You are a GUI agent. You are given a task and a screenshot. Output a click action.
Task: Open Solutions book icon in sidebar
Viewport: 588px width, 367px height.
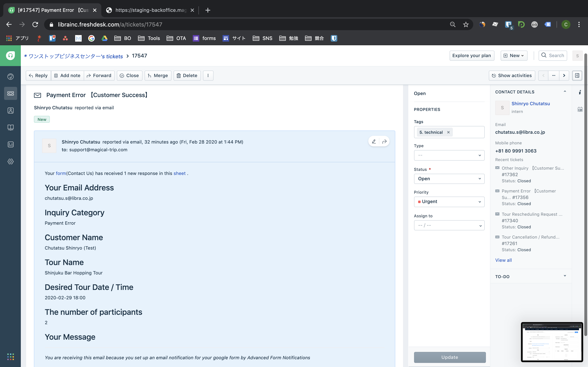(10, 127)
